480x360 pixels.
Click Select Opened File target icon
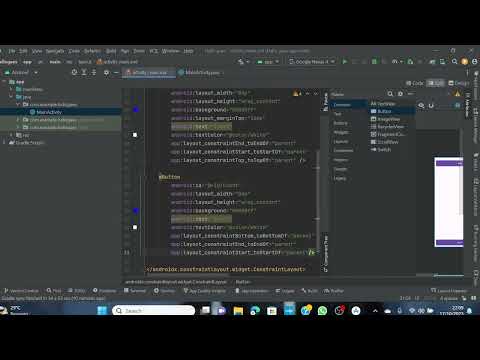pos(74,72)
